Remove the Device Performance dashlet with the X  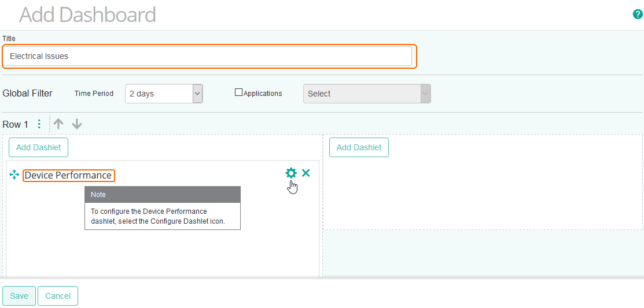coord(306,173)
